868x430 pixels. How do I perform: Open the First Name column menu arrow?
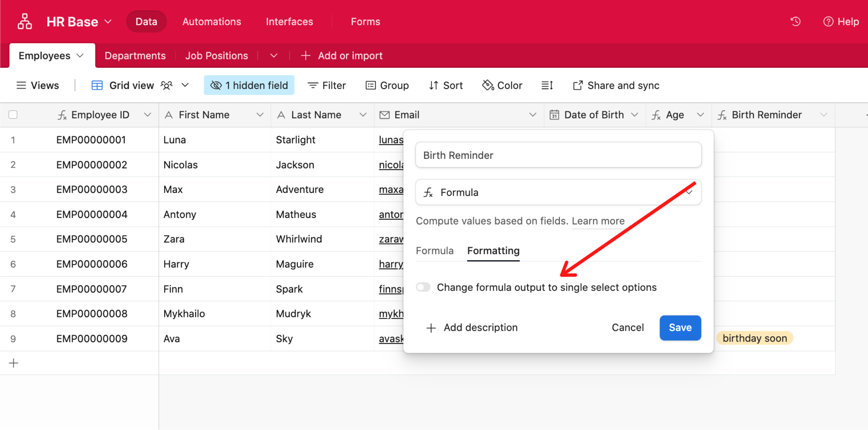coord(260,115)
